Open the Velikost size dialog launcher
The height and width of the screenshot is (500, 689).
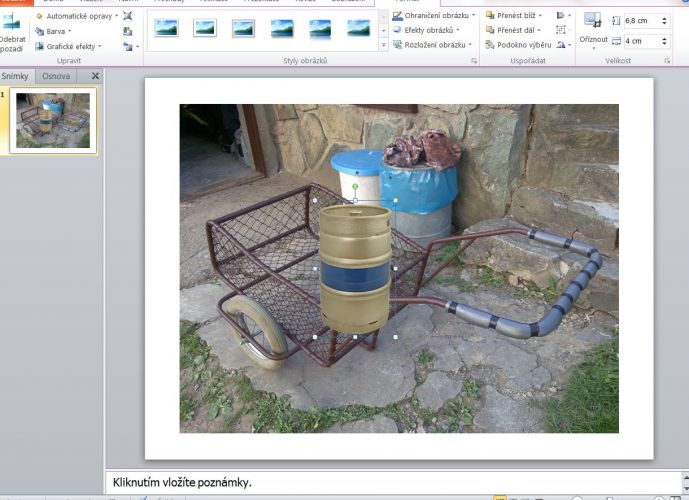pyautogui.click(x=667, y=61)
